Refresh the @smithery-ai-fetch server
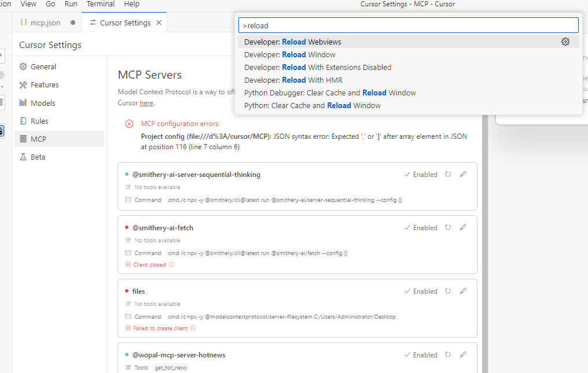The image size is (588, 373). [448, 227]
